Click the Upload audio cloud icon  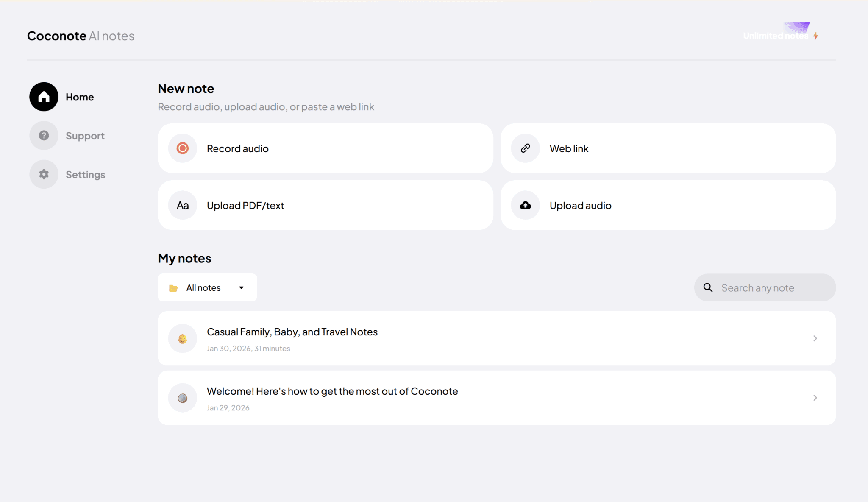[x=526, y=206]
